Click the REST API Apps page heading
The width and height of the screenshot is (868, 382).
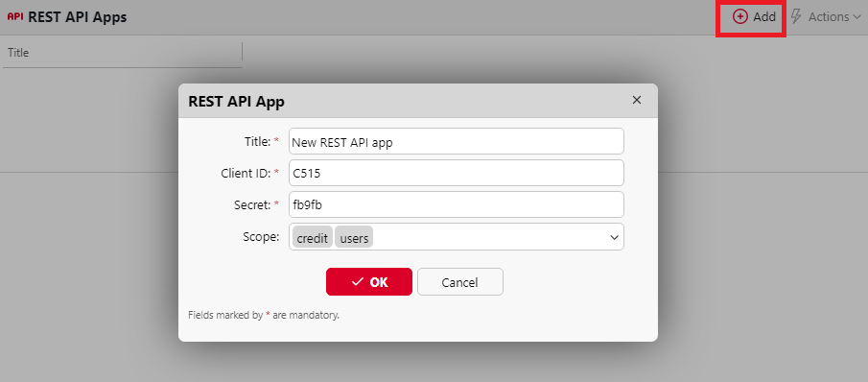(x=78, y=17)
